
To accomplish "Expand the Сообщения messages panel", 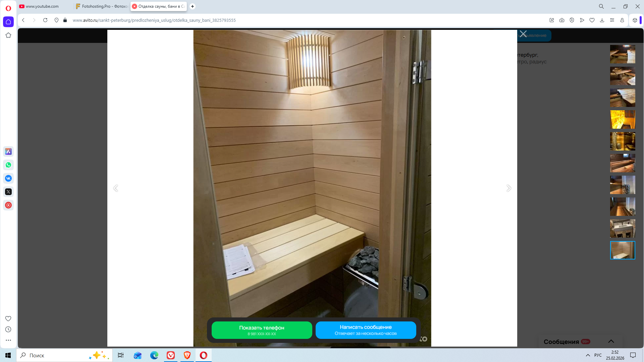I will coord(611,341).
